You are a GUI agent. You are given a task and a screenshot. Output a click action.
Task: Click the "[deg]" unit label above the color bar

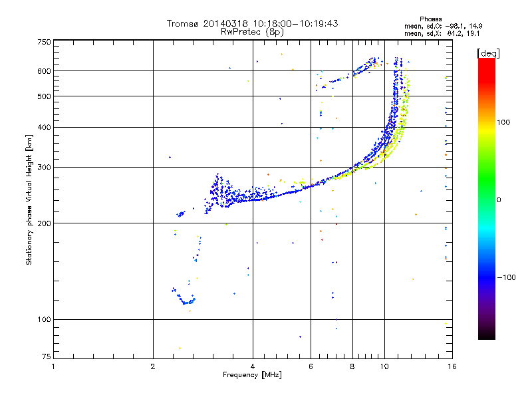(488, 53)
